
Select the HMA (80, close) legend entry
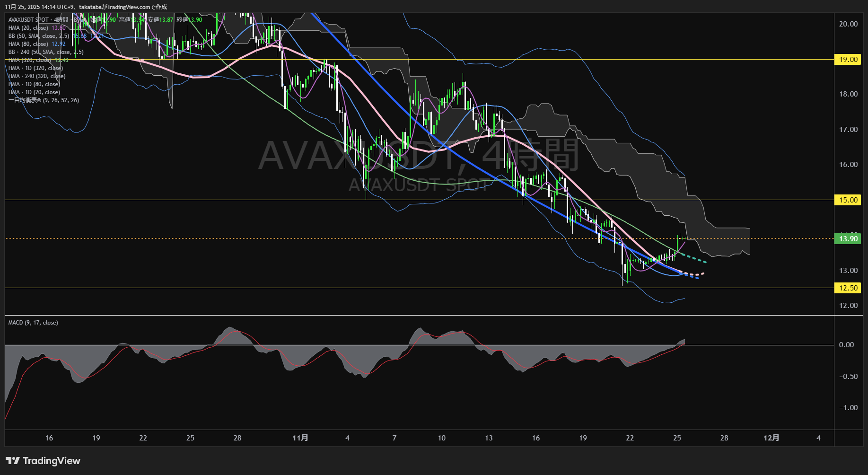click(x=28, y=44)
